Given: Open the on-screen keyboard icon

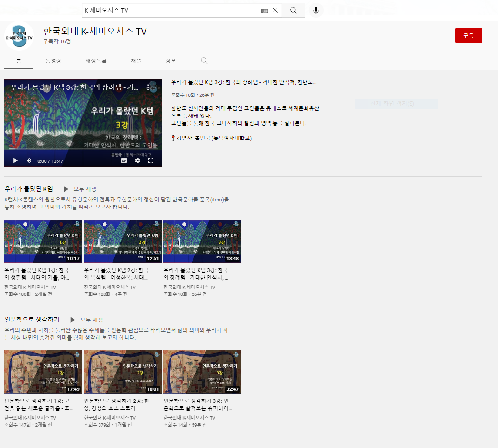Looking at the screenshot, I should point(265,11).
